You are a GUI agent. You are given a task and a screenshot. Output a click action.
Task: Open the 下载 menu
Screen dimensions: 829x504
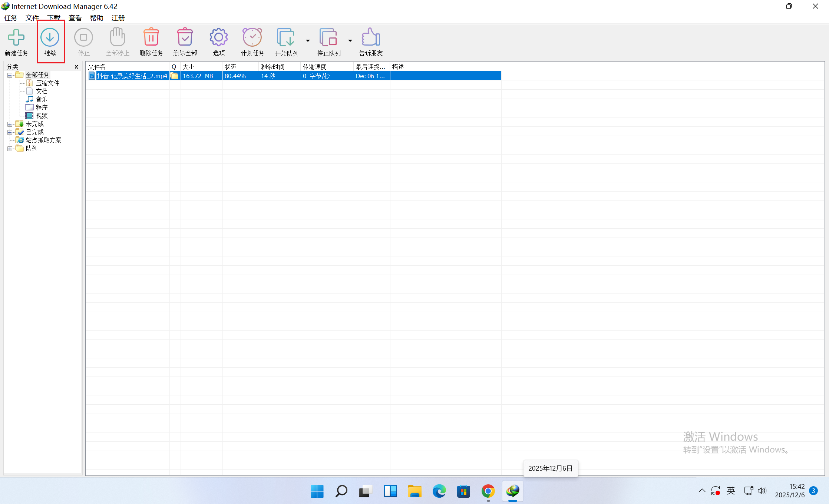pyautogui.click(x=54, y=18)
